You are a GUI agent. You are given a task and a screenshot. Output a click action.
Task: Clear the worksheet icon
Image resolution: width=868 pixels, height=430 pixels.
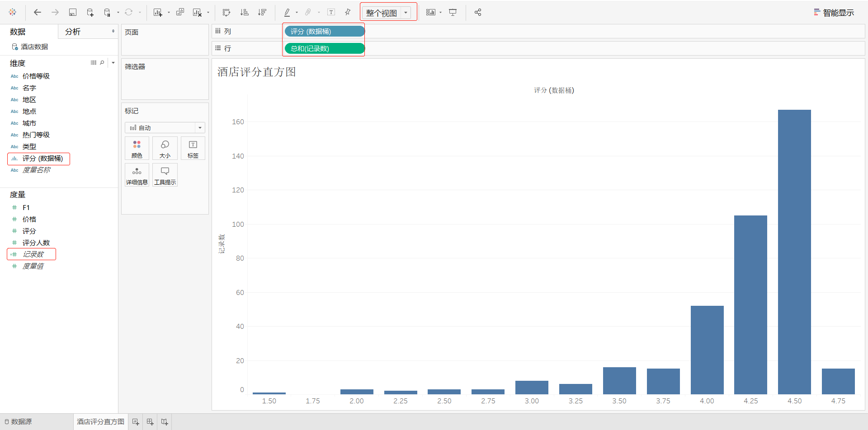coord(197,12)
